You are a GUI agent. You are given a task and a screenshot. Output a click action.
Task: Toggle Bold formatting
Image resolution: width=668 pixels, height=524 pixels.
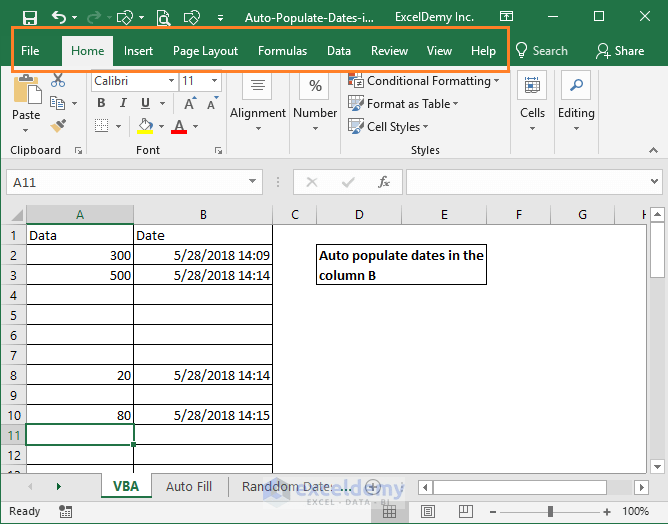pos(101,103)
